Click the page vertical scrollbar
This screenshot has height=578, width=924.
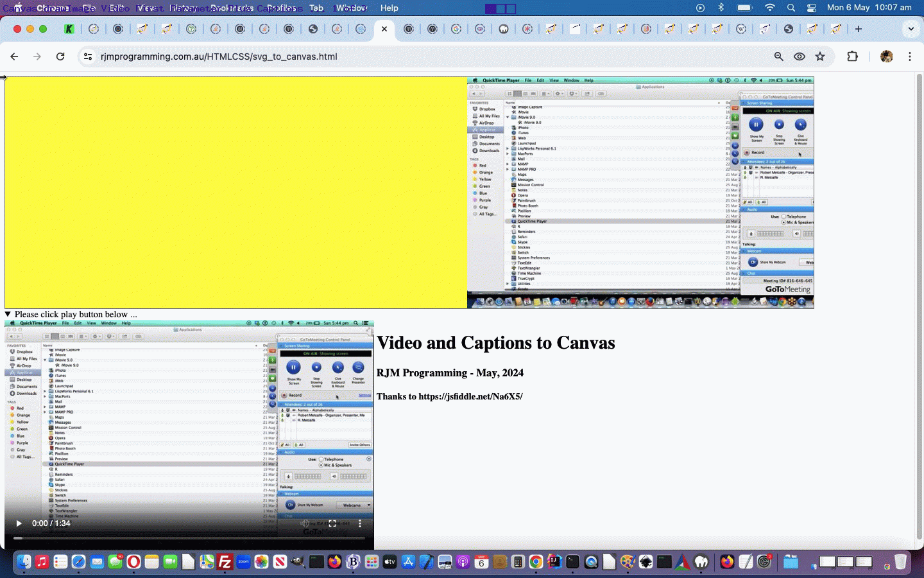click(919, 305)
